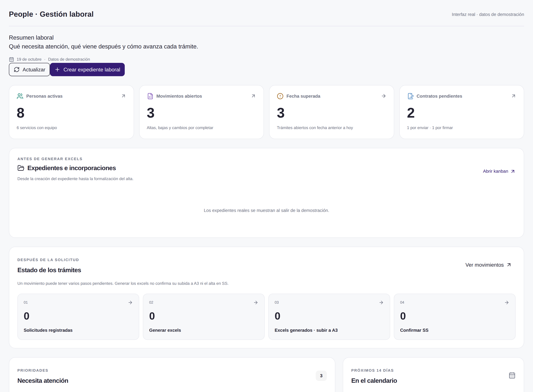Click the calendar icon in En el calendario
Viewport: 533px width, 392px height.
tap(512, 375)
